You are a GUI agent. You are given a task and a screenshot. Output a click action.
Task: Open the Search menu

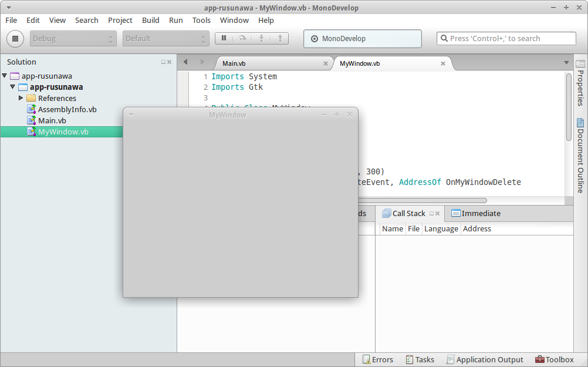point(87,21)
